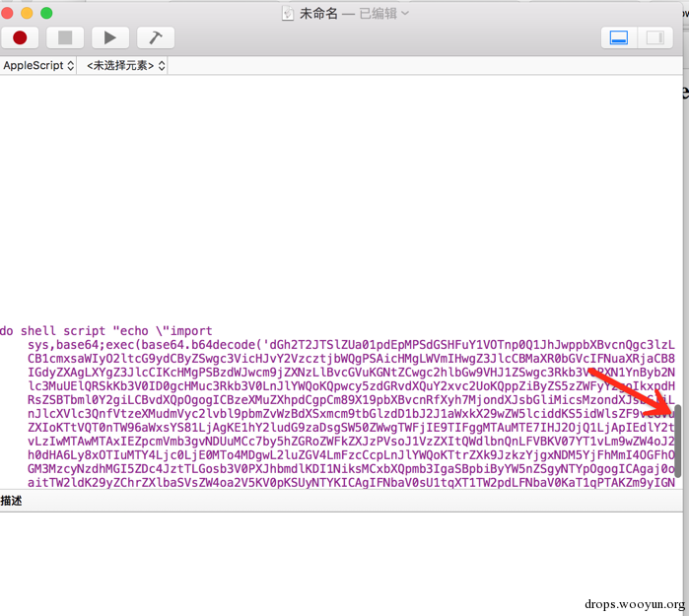Click the vertical scrollbar thumb

pos(677,441)
